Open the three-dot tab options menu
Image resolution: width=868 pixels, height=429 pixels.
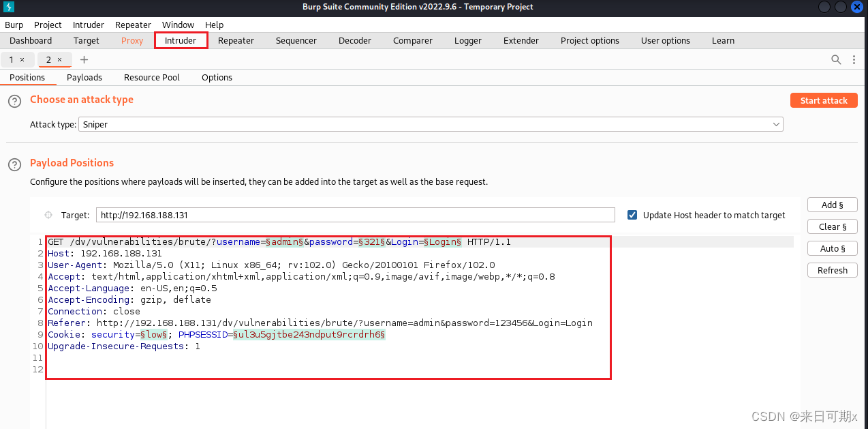coord(854,60)
